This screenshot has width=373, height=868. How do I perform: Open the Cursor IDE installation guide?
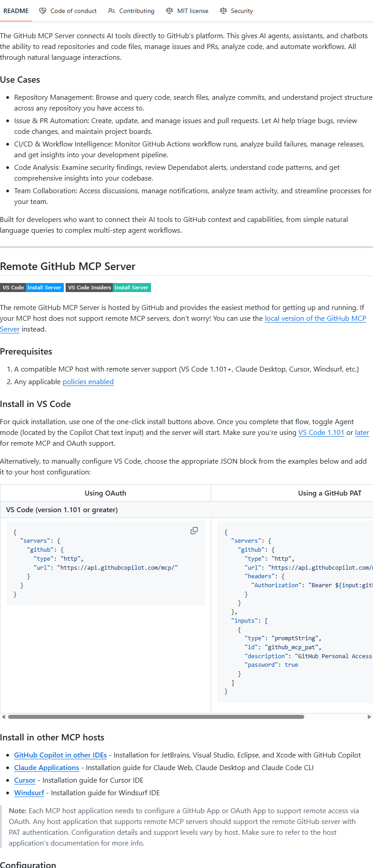click(x=25, y=780)
